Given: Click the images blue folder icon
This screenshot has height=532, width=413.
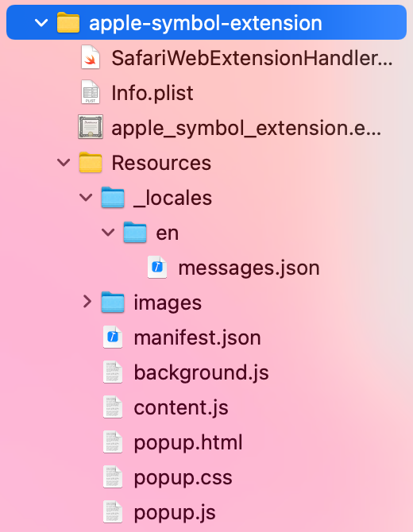Looking at the screenshot, I should coord(113,303).
